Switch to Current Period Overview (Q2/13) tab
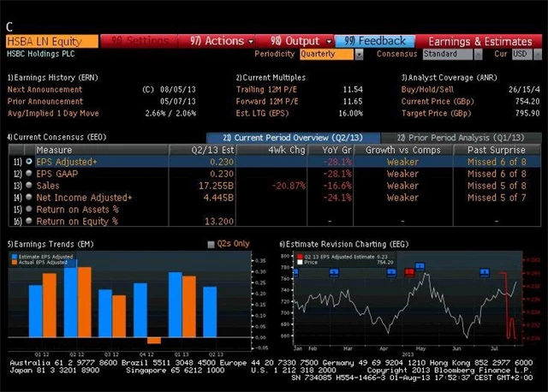Image resolution: width=548 pixels, height=392 pixels. (x=293, y=138)
